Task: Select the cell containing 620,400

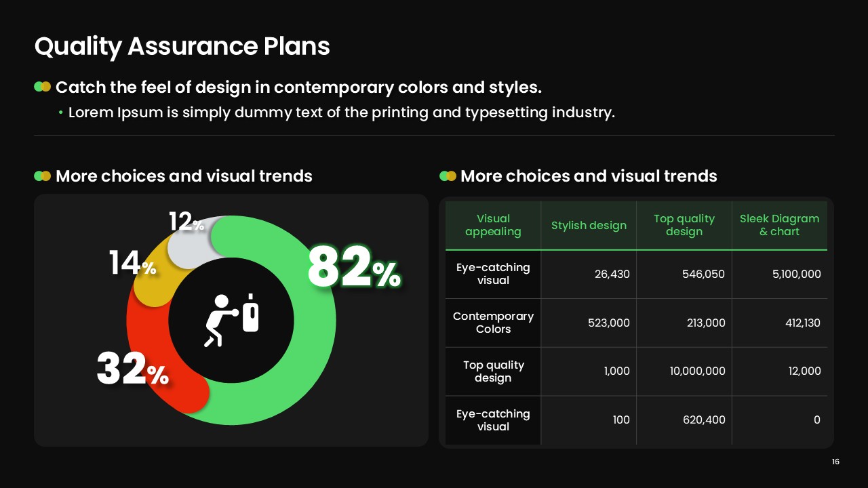Action: coord(684,420)
